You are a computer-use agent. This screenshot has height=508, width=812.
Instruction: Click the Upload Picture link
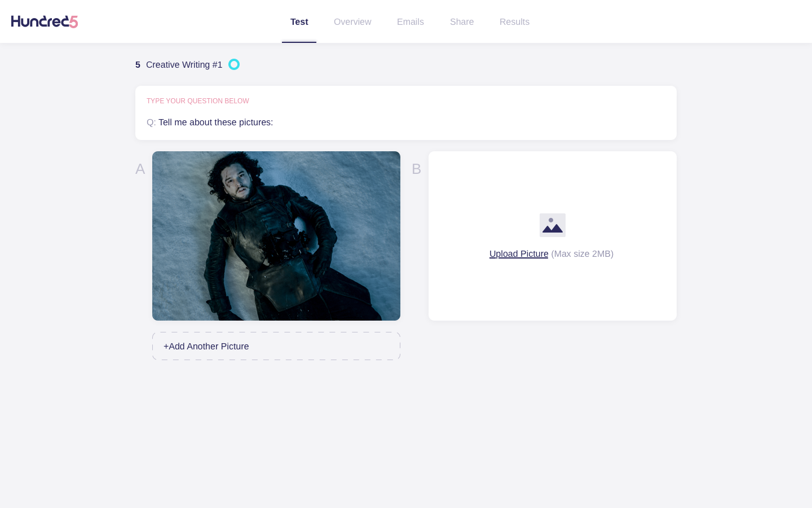point(519,254)
